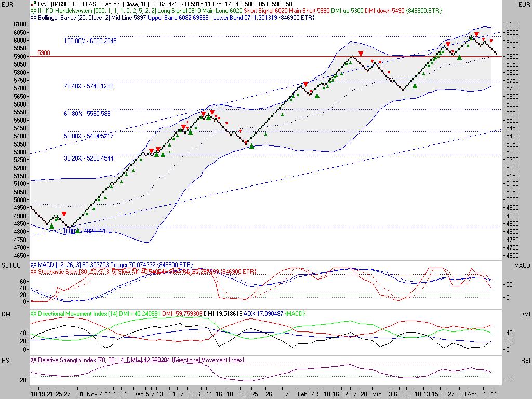
Task: Select the ADX 17.090487 value
Action: (263, 314)
